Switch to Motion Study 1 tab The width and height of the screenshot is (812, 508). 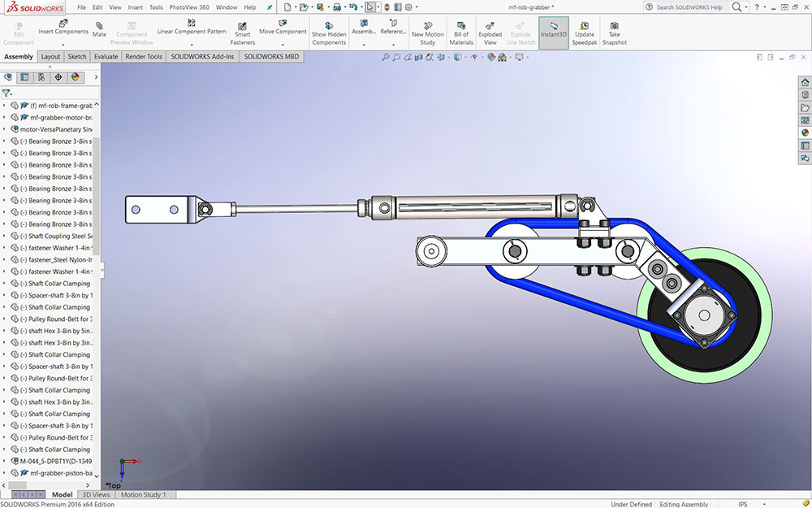pos(143,494)
